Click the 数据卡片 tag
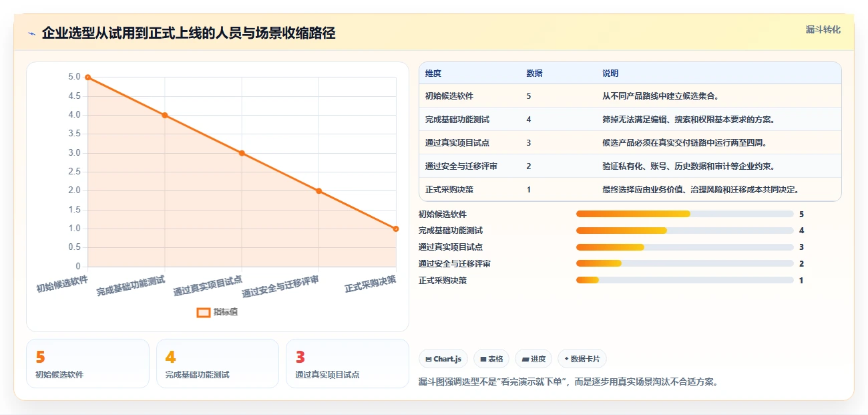 pyautogui.click(x=582, y=359)
